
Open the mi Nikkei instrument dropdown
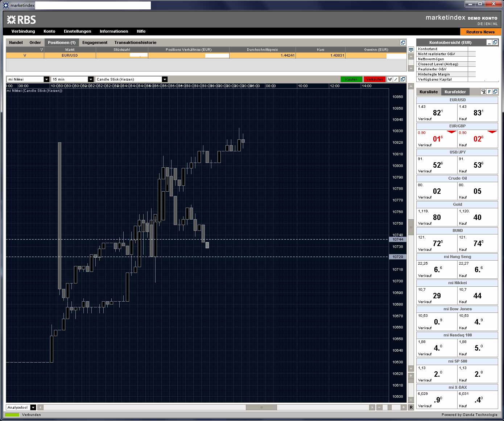click(28, 79)
